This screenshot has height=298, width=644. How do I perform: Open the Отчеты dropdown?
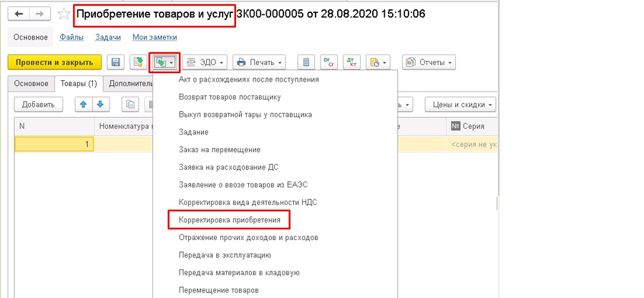429,62
